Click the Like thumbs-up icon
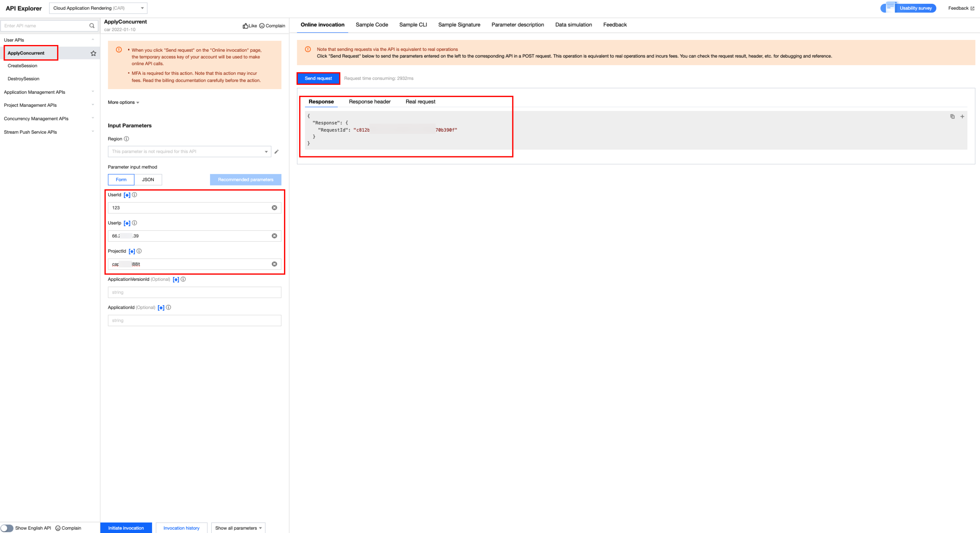Screen dimensions: 980x533 245,26
